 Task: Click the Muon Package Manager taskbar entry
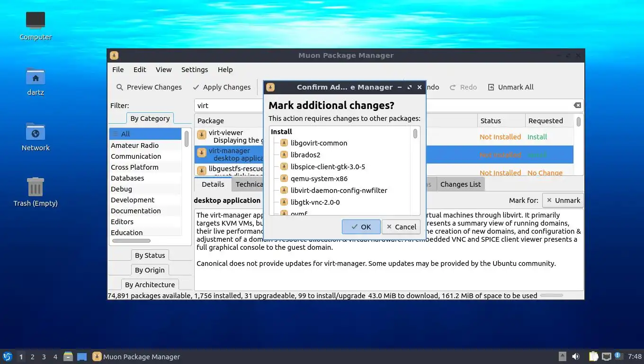tap(136, 357)
